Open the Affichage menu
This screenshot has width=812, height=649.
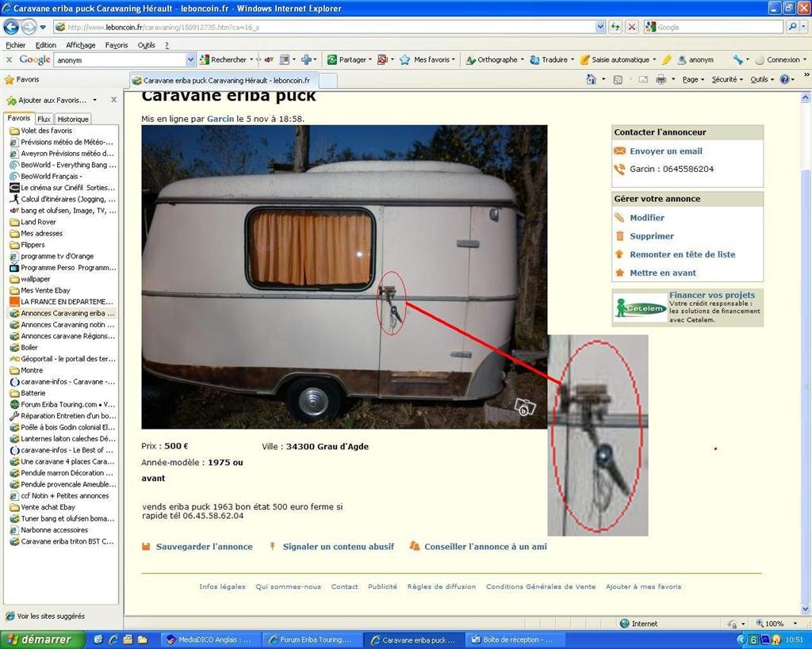[x=81, y=45]
